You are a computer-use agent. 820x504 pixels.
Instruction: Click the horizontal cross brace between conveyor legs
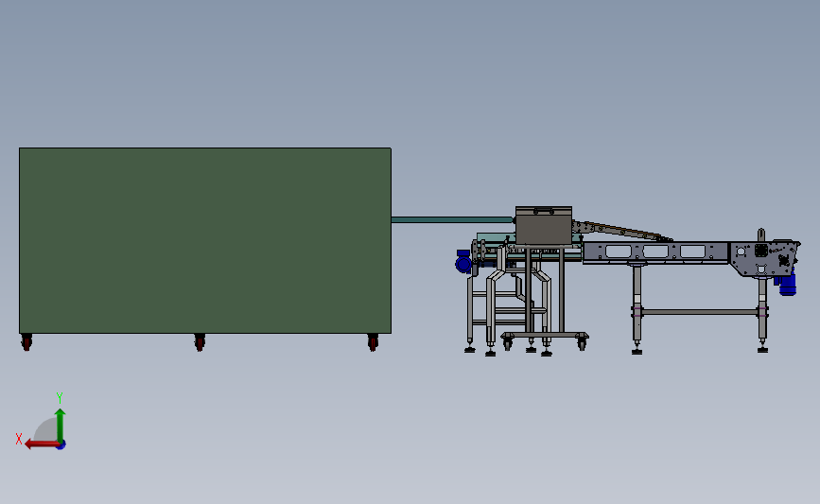700,312
